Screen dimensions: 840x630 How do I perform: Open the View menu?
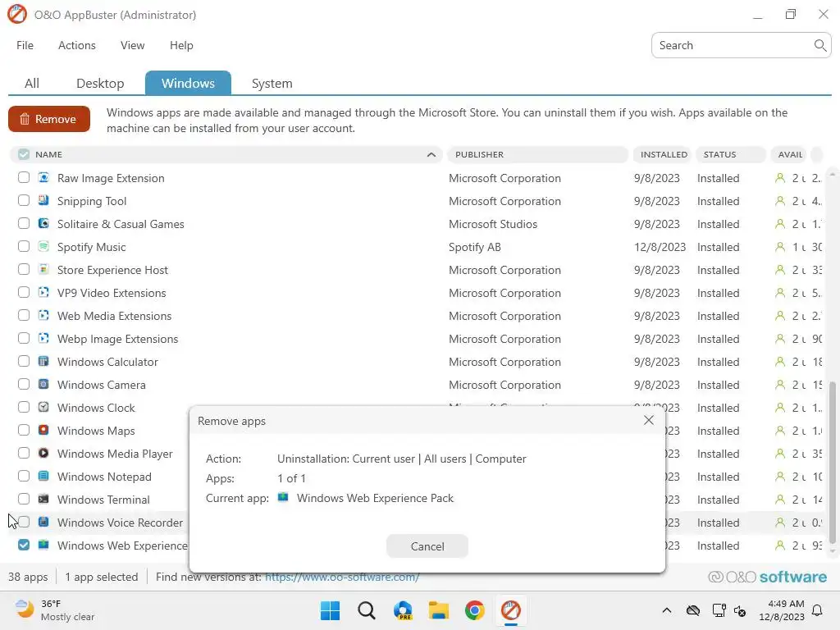pos(132,46)
